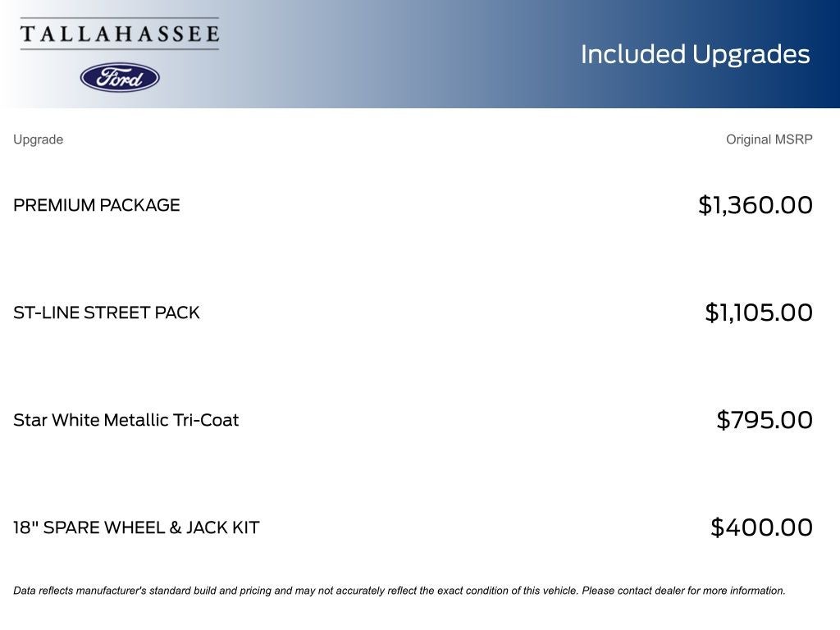Viewport: 840px width, 630px height.
Task: Select the Included Upgrades heading
Action: [695, 54]
